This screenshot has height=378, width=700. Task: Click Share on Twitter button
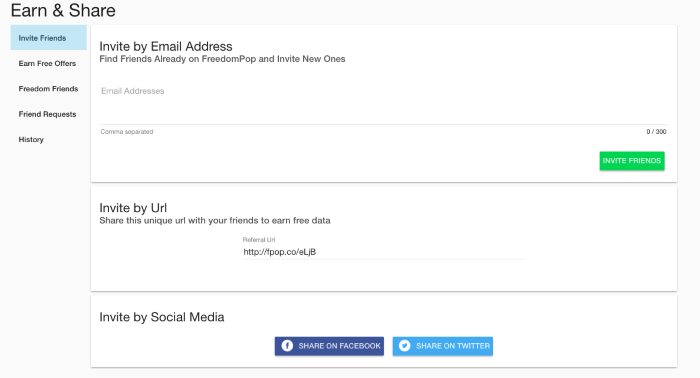[442, 346]
